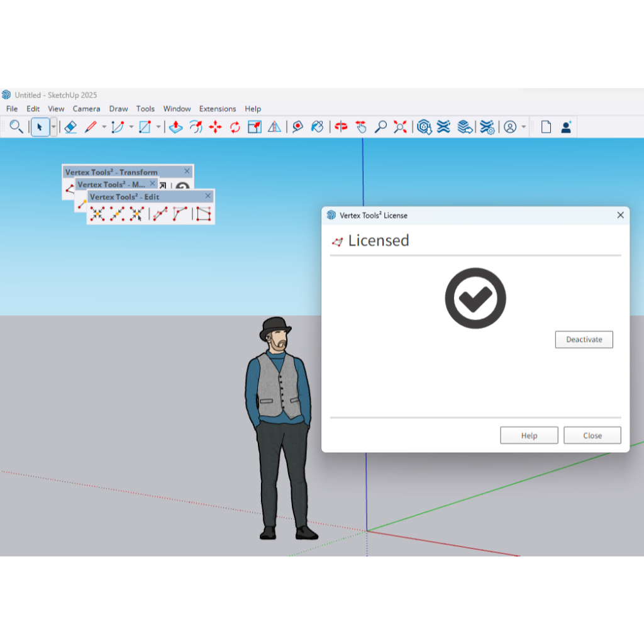The width and height of the screenshot is (644, 644).
Task: Close the Vertex Tools Edit toolbar
Action: point(208,196)
